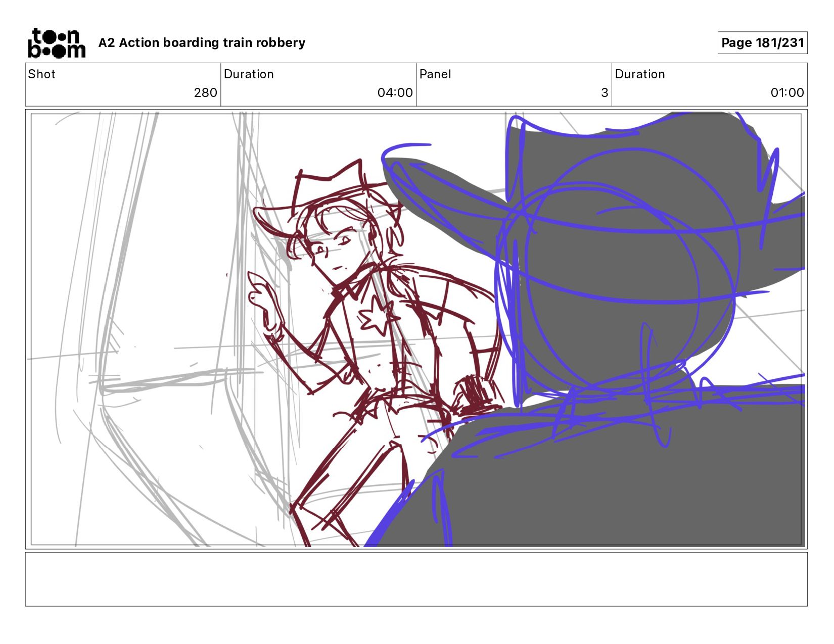Screen dimensions: 834x644
Task: Click the Toon Boom logo
Action: [56, 43]
